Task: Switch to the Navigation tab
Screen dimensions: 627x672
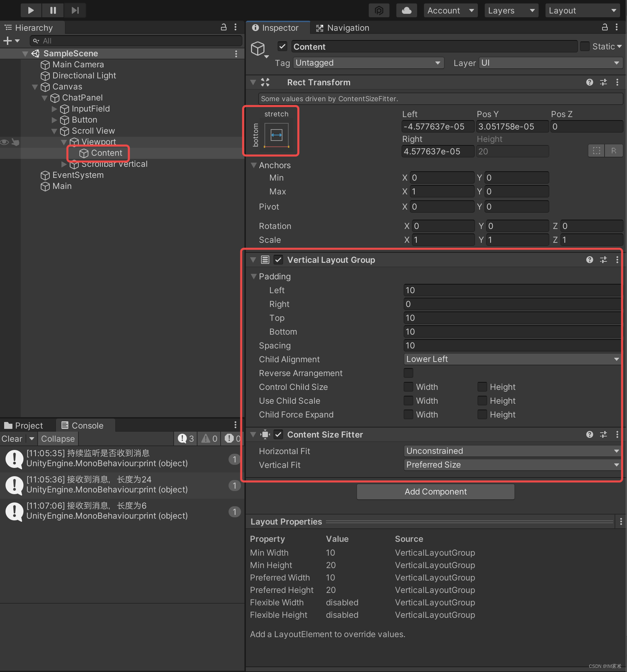Action: tap(343, 28)
